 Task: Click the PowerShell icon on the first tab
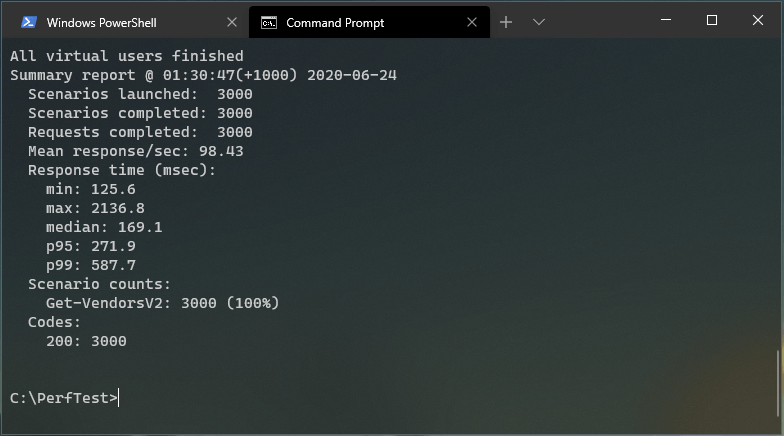pos(30,22)
